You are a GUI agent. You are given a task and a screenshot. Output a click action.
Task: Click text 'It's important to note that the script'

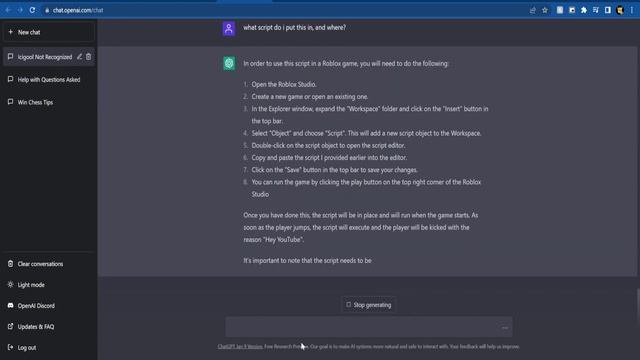click(307, 260)
